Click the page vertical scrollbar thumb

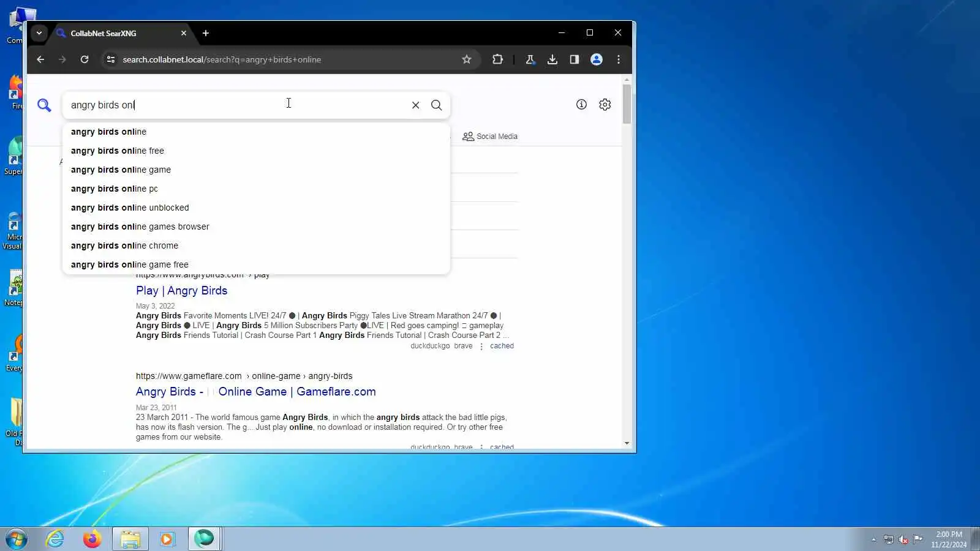click(627, 104)
